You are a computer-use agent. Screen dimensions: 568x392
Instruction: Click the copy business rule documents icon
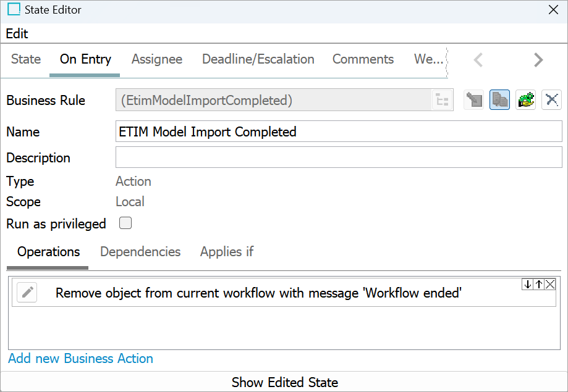pyautogui.click(x=499, y=100)
